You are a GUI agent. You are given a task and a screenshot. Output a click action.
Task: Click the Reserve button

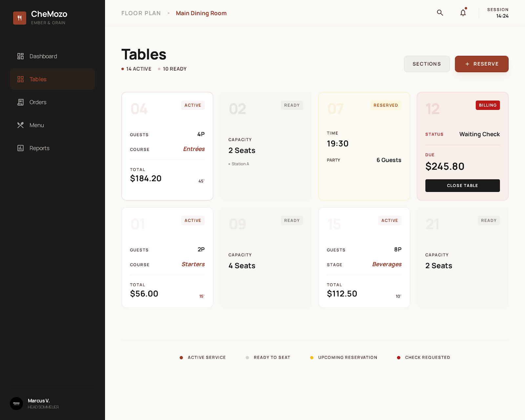[x=481, y=64]
